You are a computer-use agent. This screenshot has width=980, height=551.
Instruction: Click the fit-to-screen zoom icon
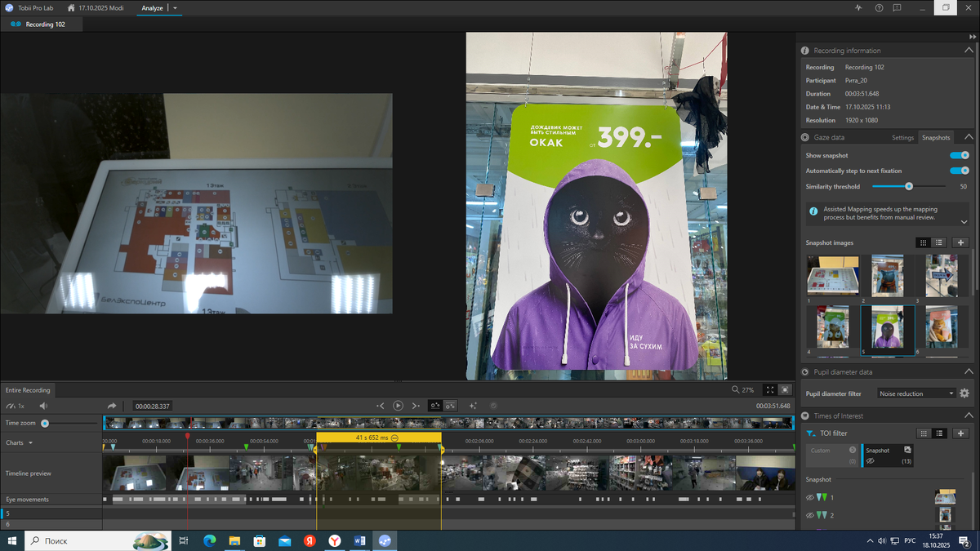pos(769,390)
